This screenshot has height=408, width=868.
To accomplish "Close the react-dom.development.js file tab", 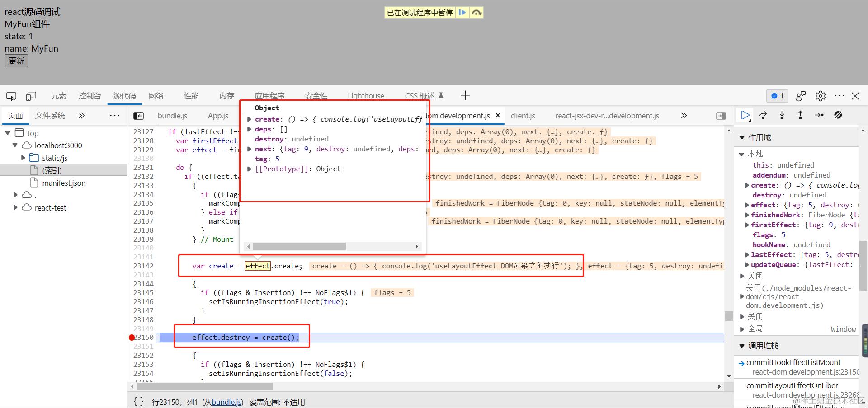I will click(498, 116).
